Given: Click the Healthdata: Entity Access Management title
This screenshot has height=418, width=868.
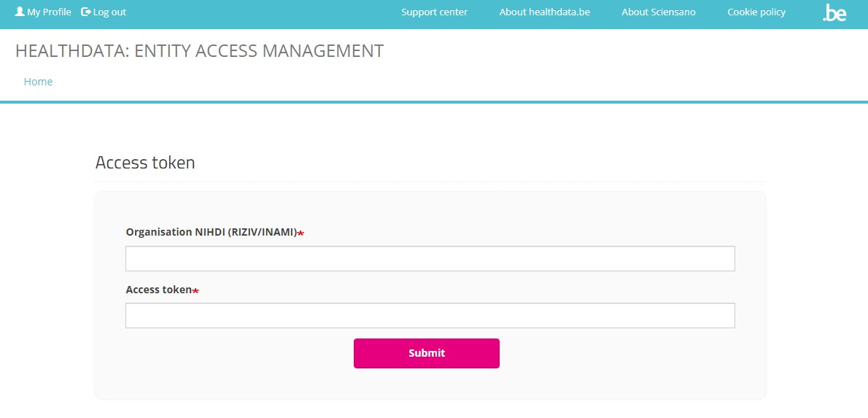Looking at the screenshot, I should coord(199,51).
